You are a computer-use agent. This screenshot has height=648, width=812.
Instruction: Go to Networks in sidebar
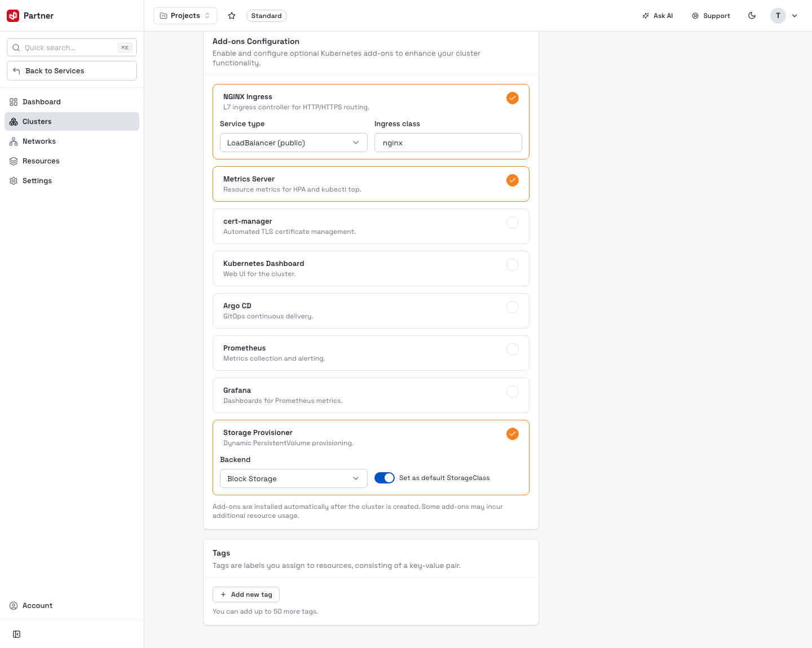[72, 141]
